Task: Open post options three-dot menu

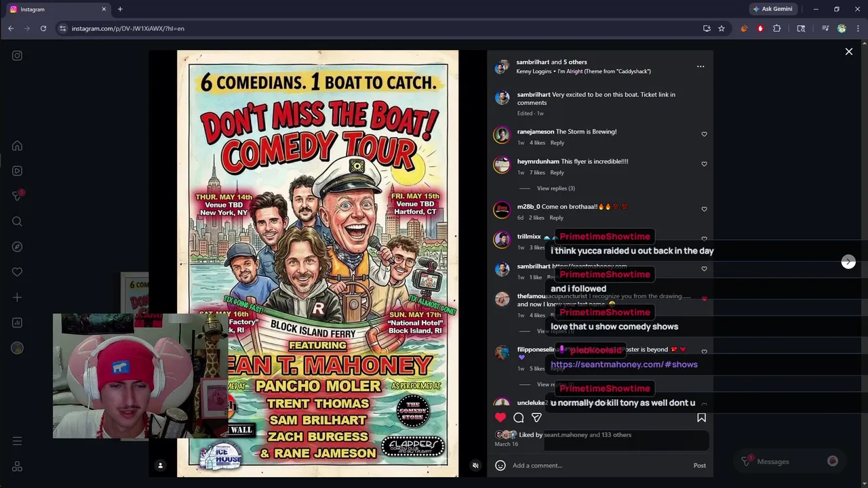Action: [x=701, y=66]
